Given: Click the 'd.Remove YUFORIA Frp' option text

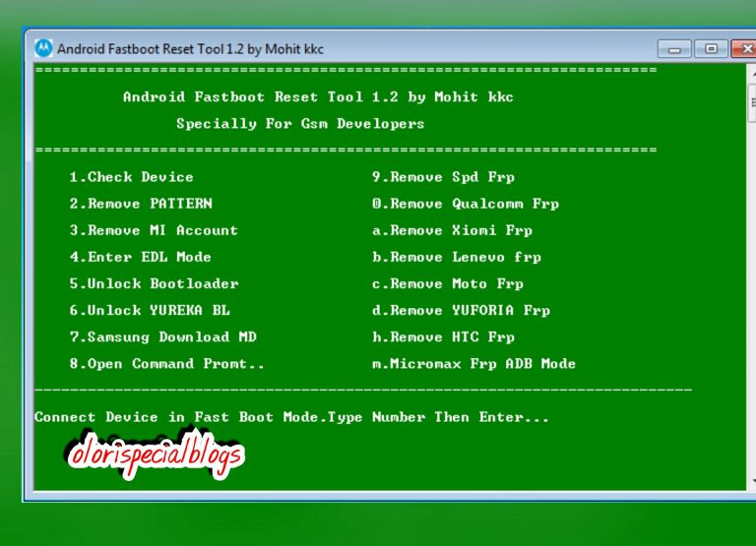Looking at the screenshot, I should point(461,310).
